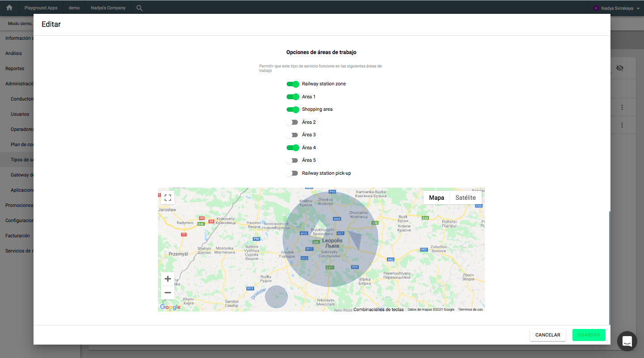Open the upper three-dot row menu
The image size is (644, 358).
[x=622, y=107]
